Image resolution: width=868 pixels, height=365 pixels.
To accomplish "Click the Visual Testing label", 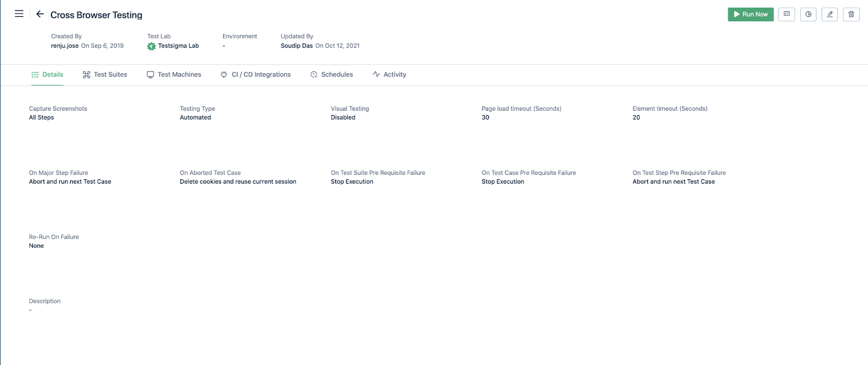I will [x=350, y=109].
